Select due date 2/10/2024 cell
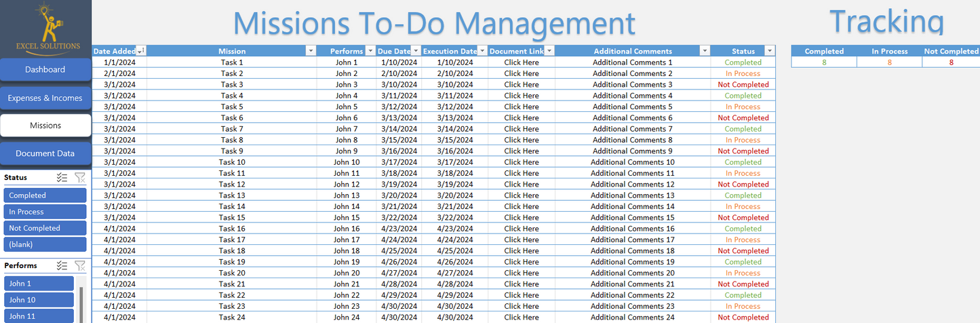This screenshot has height=323, width=980. (x=399, y=73)
